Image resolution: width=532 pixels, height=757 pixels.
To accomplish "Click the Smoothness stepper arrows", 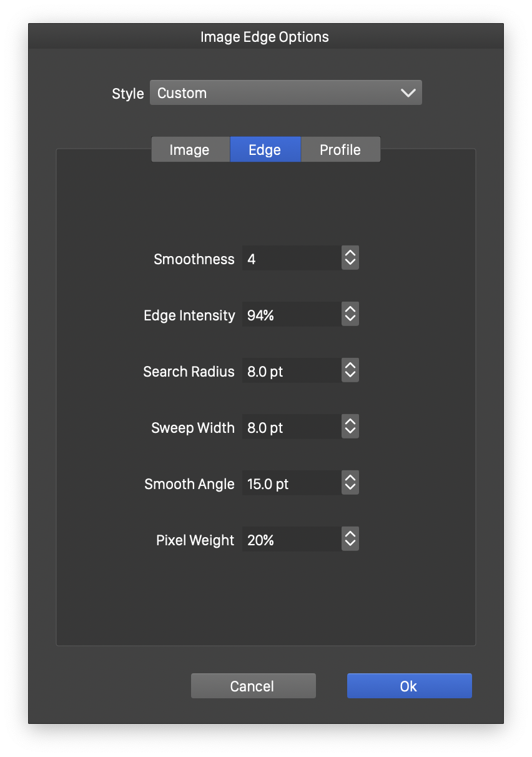I will pos(350,258).
